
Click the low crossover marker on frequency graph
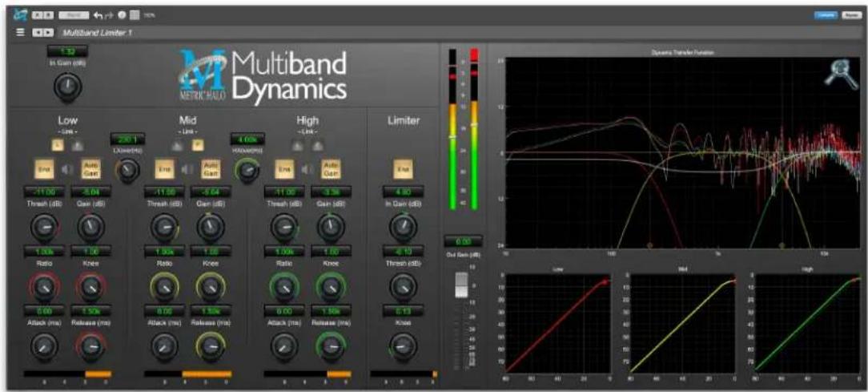pyautogui.click(x=650, y=244)
